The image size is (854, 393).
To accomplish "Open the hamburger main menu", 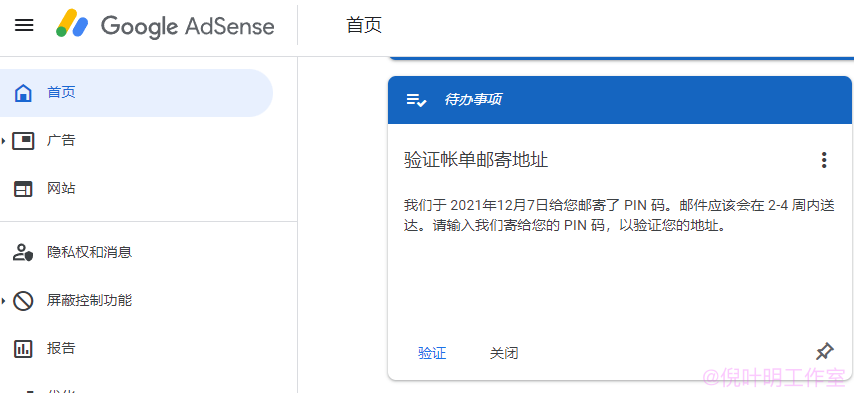I will (24, 25).
